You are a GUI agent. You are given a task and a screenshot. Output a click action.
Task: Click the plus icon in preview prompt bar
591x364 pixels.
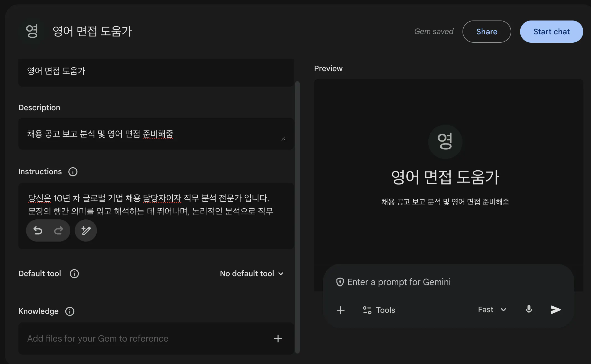click(x=341, y=310)
